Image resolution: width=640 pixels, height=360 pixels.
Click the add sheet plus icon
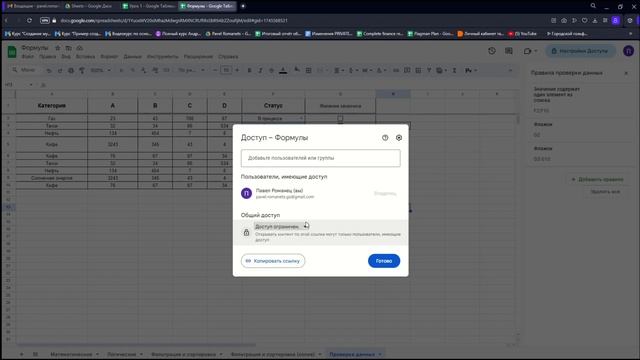coord(22,354)
